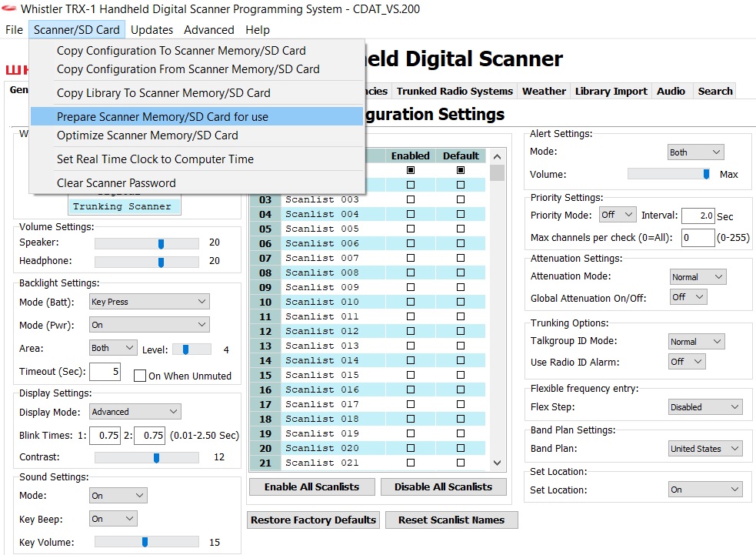Screen dimensions: 756x555
Task: Open the Use Radio ID Alarm dropdown
Action: tap(687, 362)
